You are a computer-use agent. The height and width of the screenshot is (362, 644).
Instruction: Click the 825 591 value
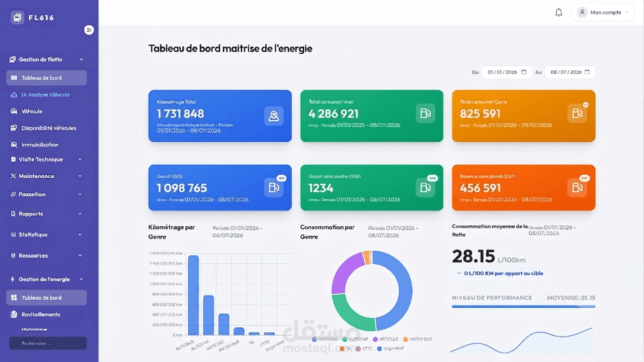480,114
